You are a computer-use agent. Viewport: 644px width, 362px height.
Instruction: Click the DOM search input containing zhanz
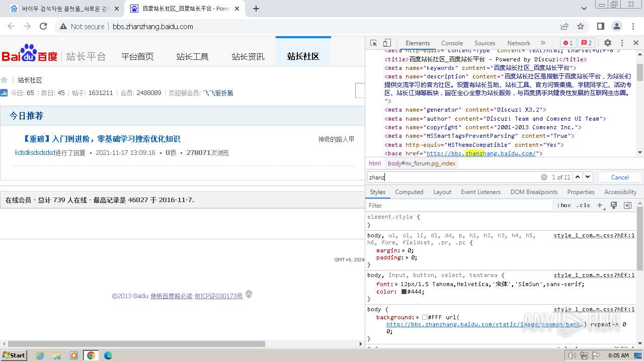(453, 177)
